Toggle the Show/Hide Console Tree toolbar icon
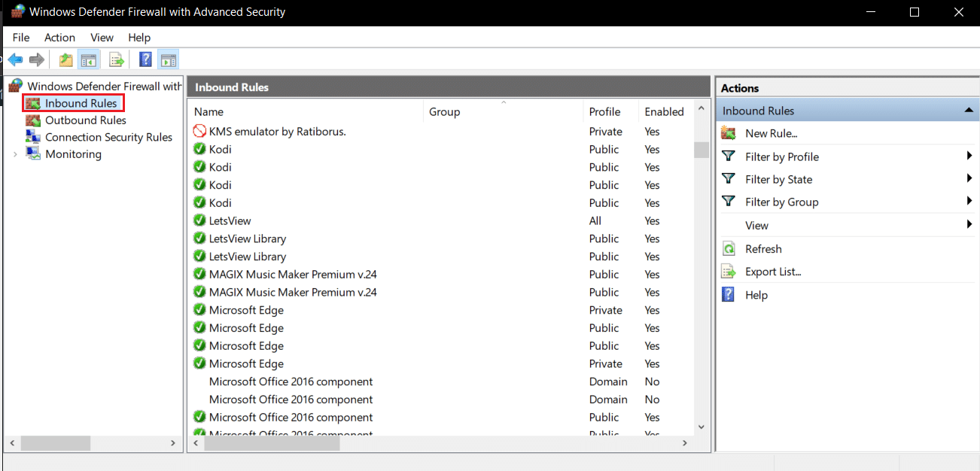Screen dimensions: 980x471 [89, 59]
